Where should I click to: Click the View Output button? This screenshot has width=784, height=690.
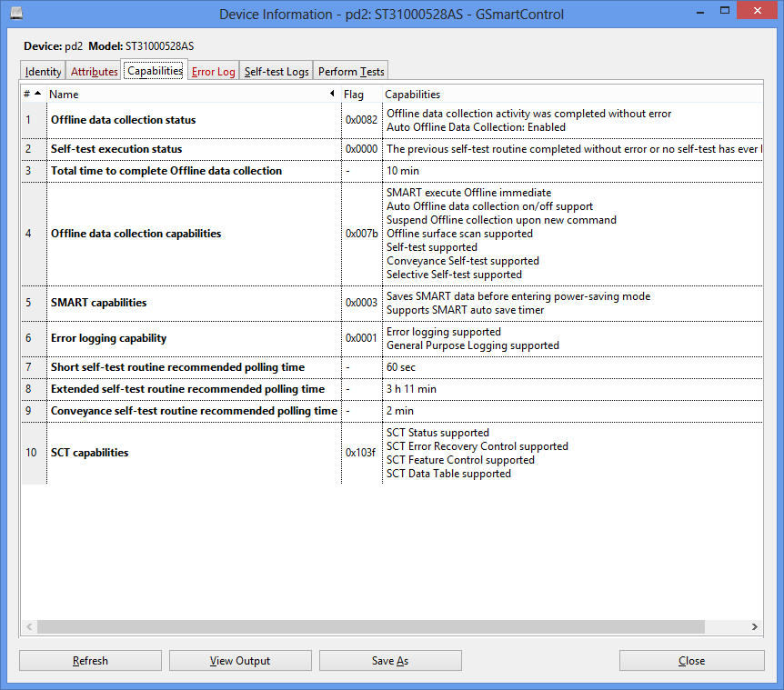tap(240, 661)
